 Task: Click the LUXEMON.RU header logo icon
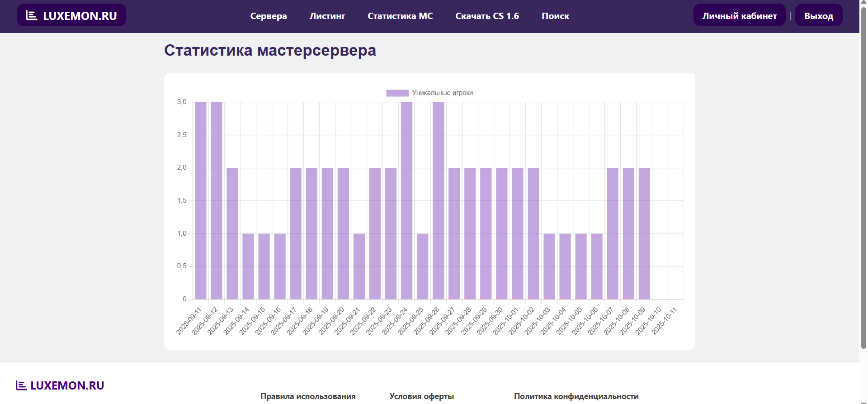point(31,15)
